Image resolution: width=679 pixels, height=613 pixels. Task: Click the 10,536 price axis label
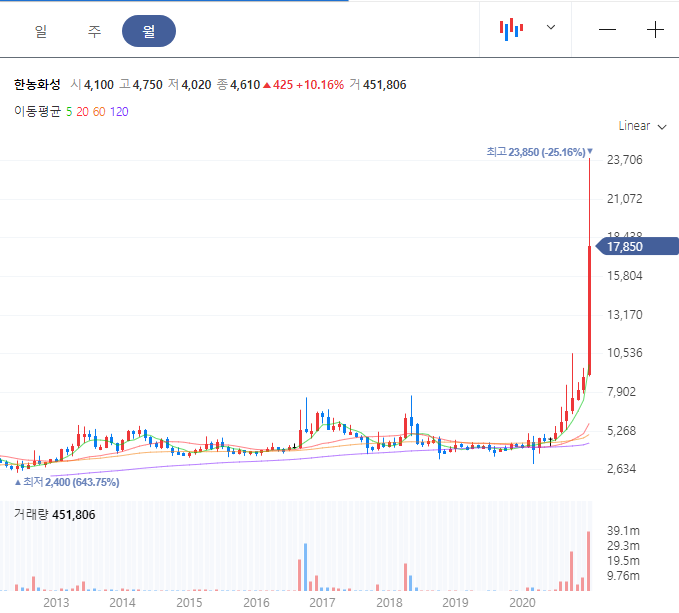pos(624,353)
